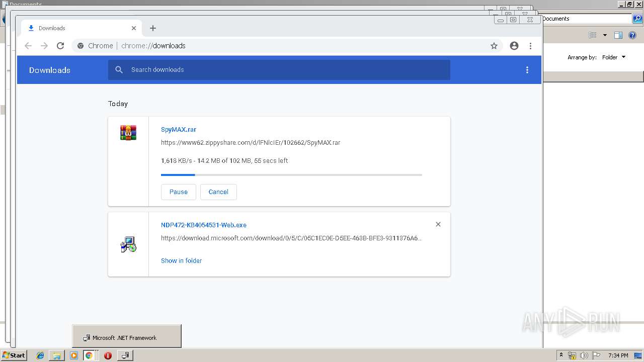The width and height of the screenshot is (644, 362).
Task: Click in the Search downloads field
Action: click(279, 70)
